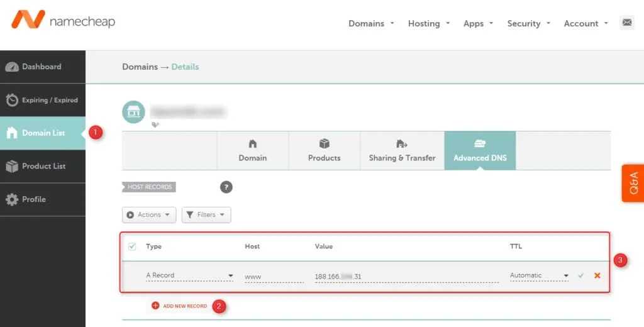The image size is (644, 327).
Task: Switch to the Domain tab
Action: (x=253, y=150)
